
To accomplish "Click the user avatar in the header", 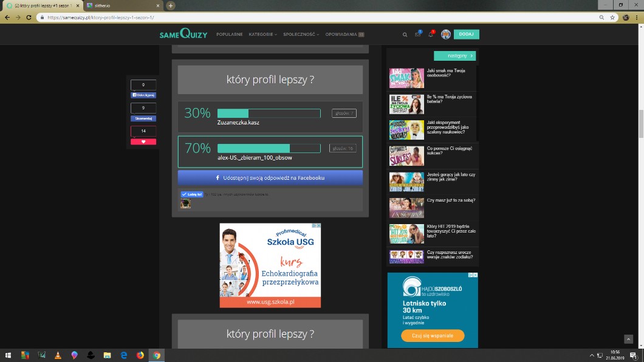I will click(x=445, y=35).
